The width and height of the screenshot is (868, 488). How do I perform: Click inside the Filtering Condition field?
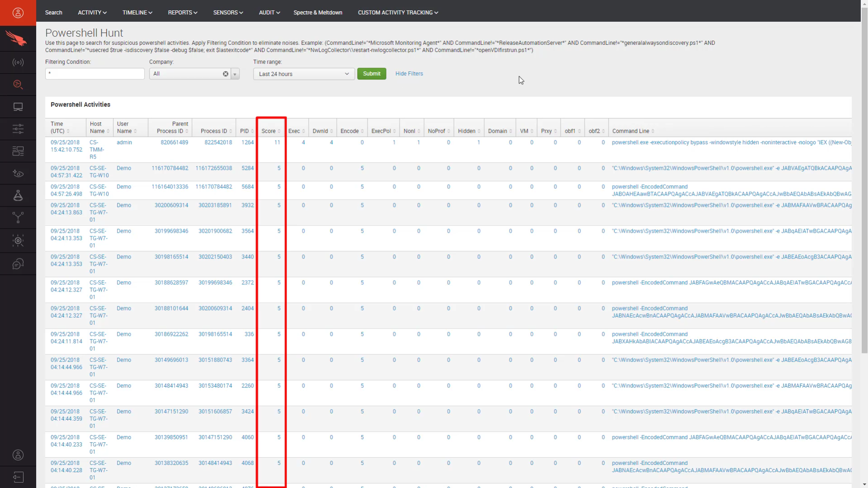click(x=94, y=74)
